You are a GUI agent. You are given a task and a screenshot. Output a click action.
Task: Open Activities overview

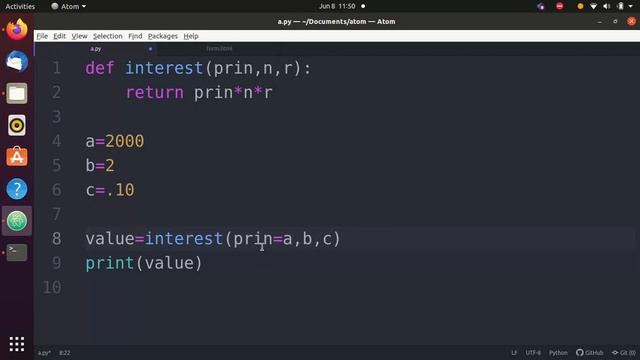tap(20, 6)
